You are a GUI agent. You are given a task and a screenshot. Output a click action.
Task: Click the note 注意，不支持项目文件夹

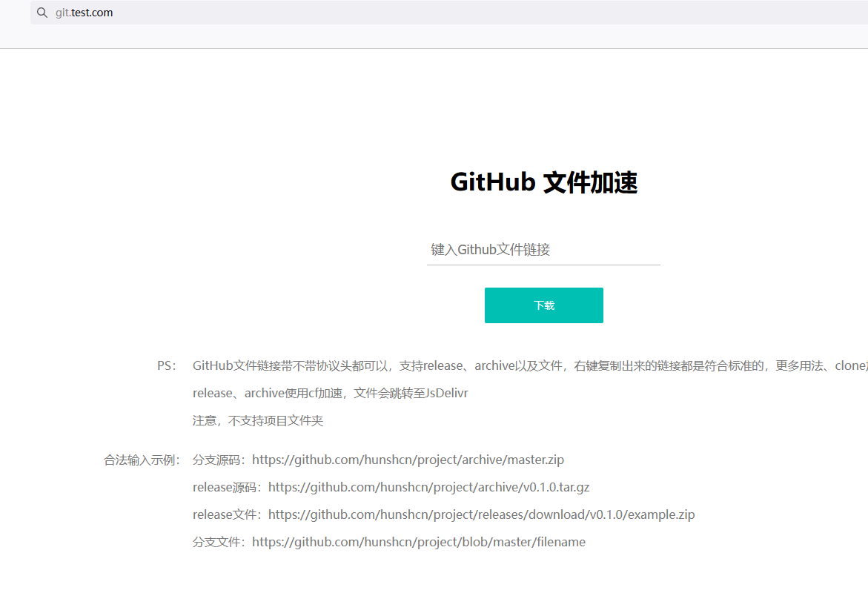coord(257,421)
